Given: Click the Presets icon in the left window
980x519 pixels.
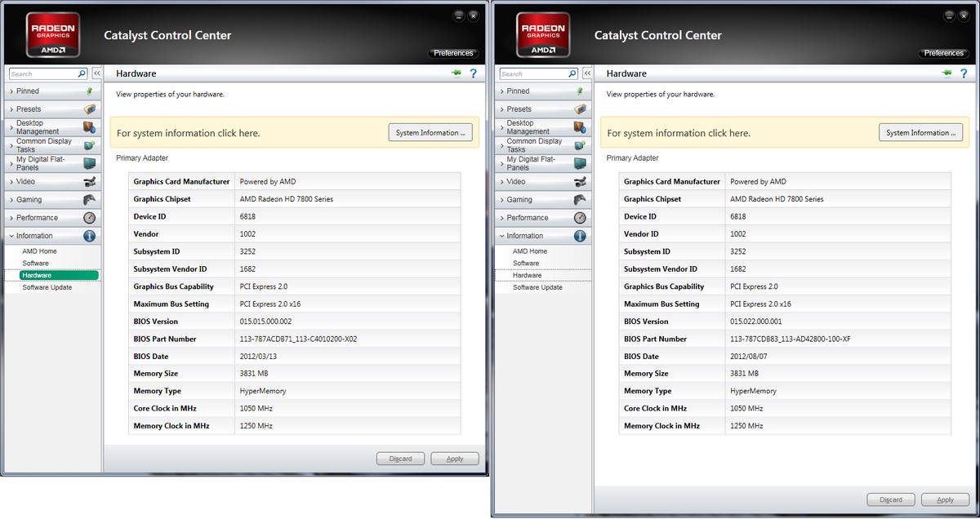Looking at the screenshot, I should pyautogui.click(x=90, y=109).
